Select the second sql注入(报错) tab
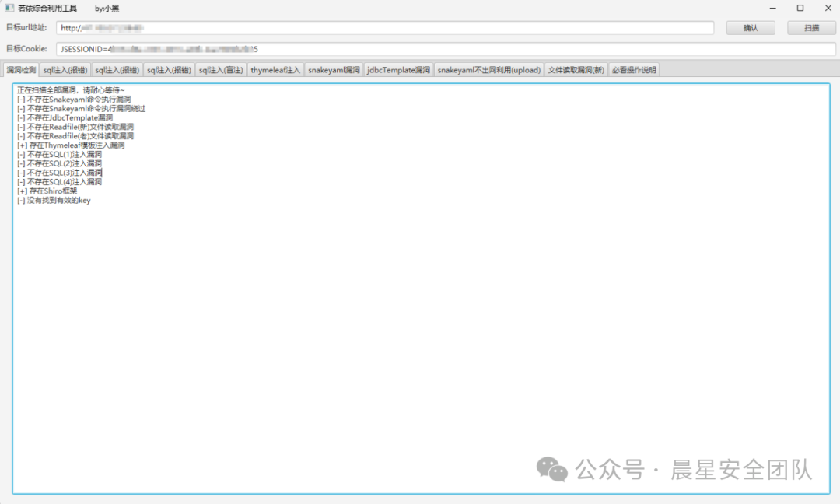Image resolution: width=840 pixels, height=504 pixels. (117, 70)
